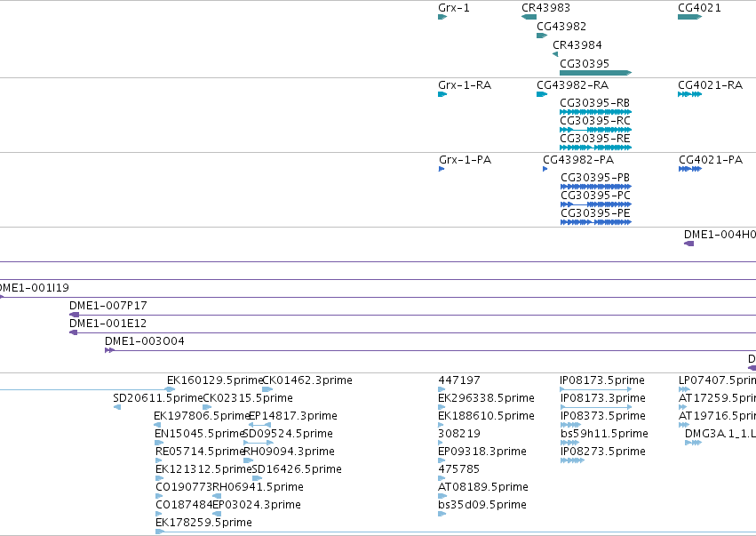
Task: Click the CG30395 gene bar
Action: click(x=595, y=73)
